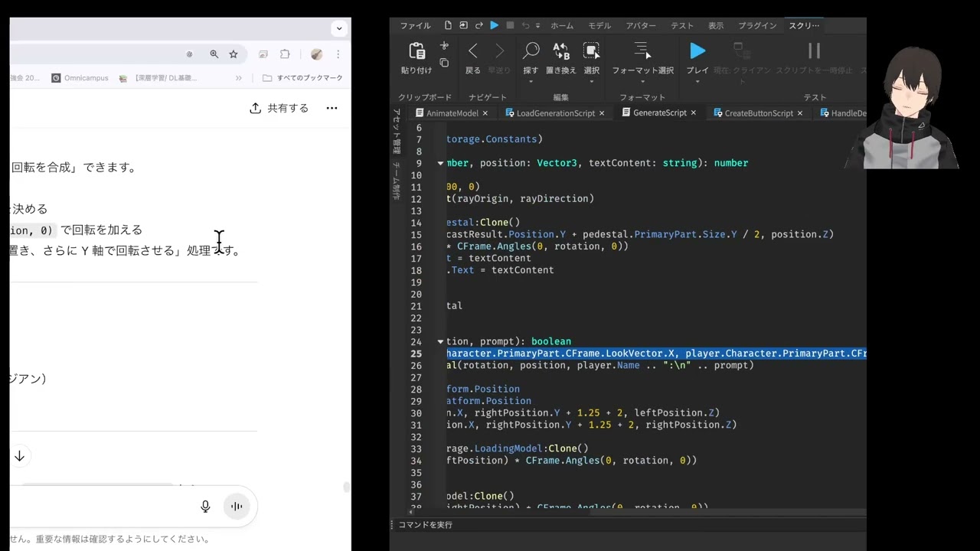980x551 pixels.
Task: Close the AnimateModel tab
Action: tap(485, 112)
